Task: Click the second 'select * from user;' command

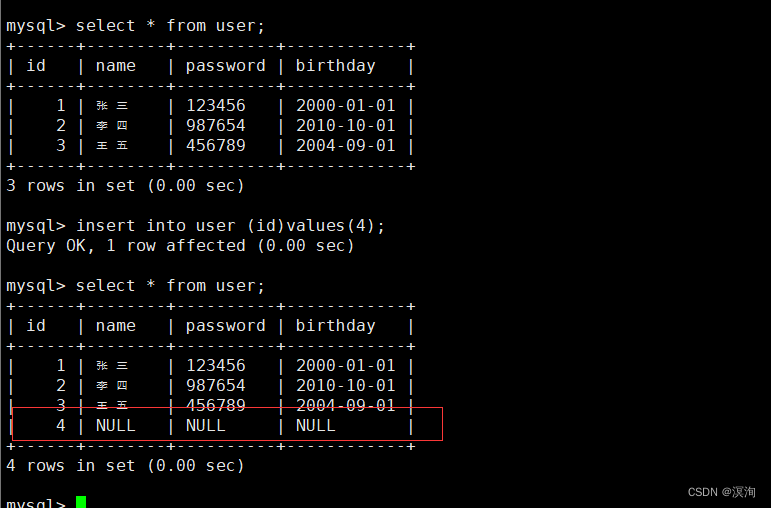Action: click(x=170, y=286)
